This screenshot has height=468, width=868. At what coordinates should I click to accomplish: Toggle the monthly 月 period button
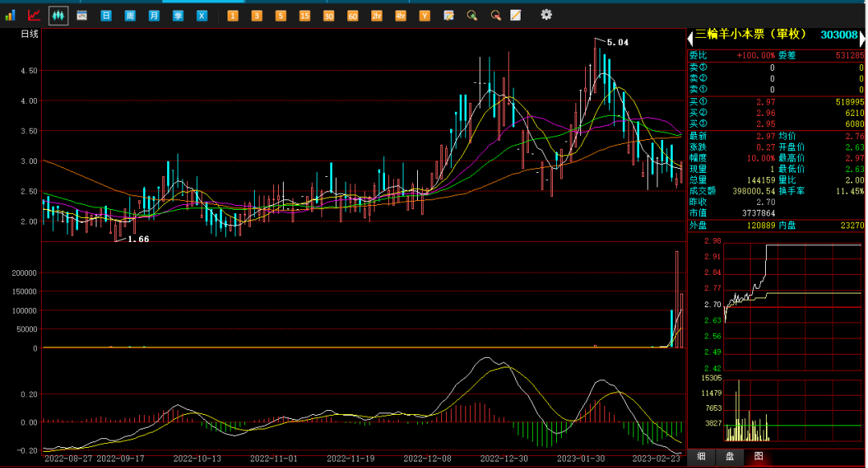pos(154,15)
